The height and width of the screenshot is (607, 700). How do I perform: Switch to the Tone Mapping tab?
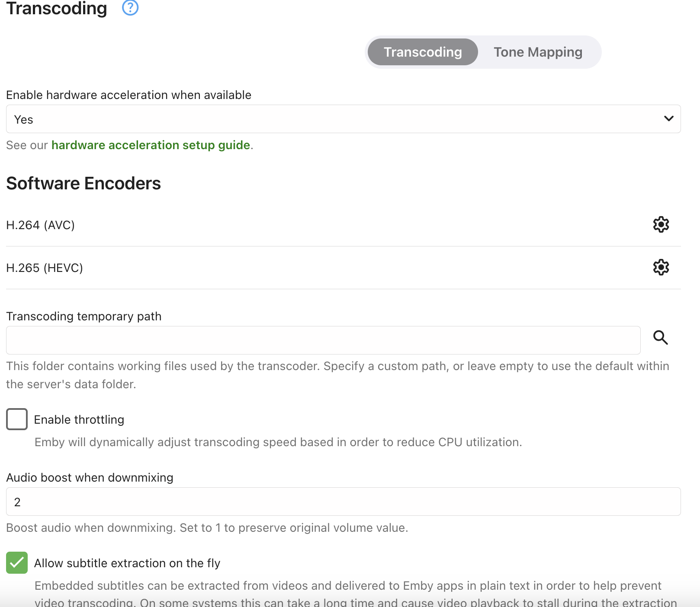click(538, 52)
